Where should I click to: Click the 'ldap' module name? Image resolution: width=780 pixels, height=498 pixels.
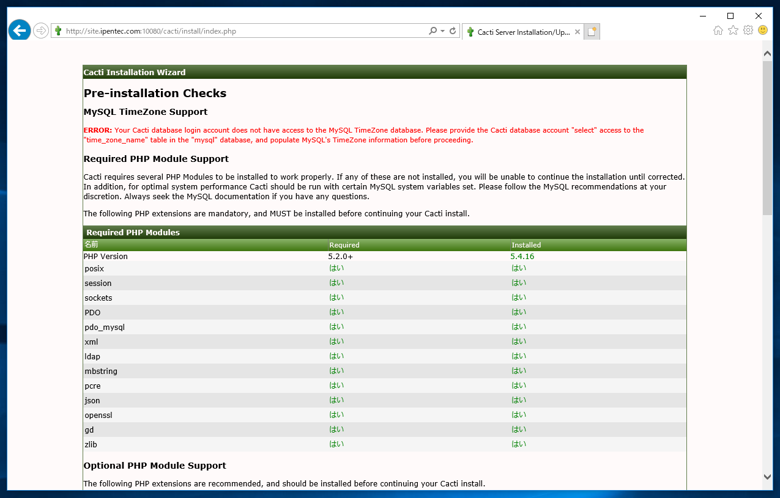click(x=92, y=357)
